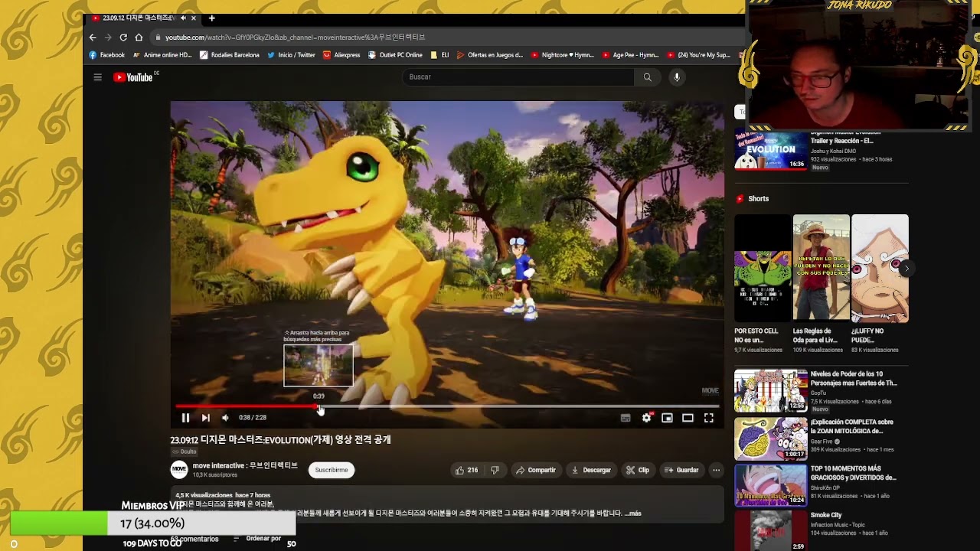Open Anime online HD bookmark
This screenshot has width=980, height=551.
click(x=162, y=55)
